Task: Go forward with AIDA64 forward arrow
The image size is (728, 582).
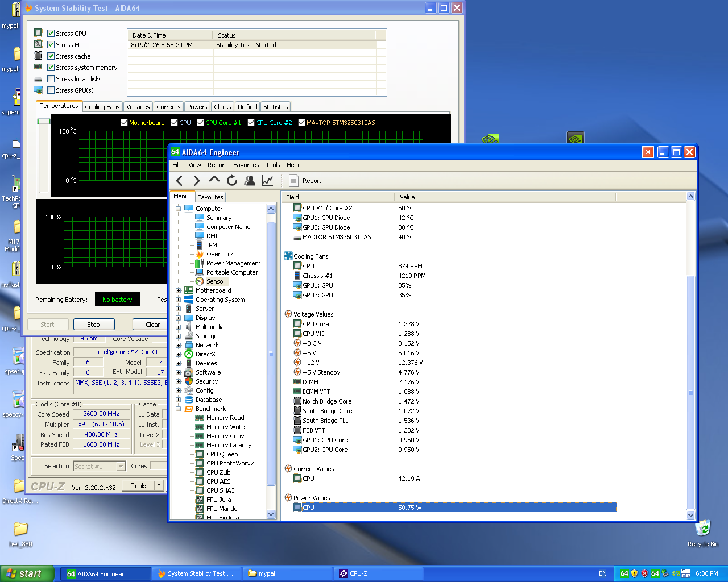Action: [196, 181]
